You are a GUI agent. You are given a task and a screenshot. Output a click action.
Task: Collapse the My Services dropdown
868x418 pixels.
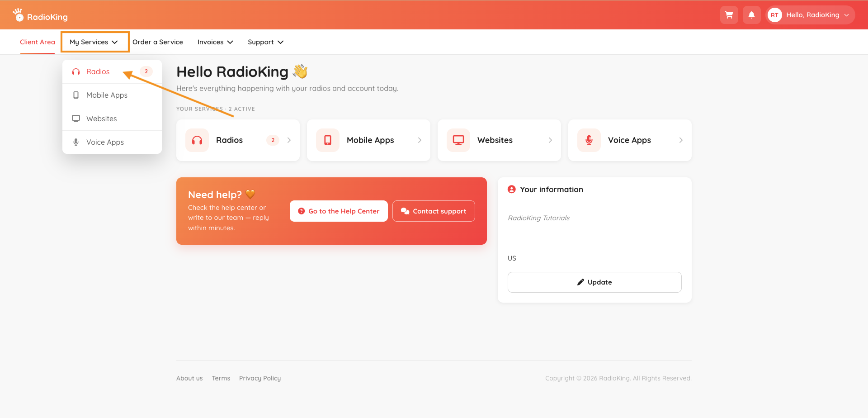(x=94, y=42)
